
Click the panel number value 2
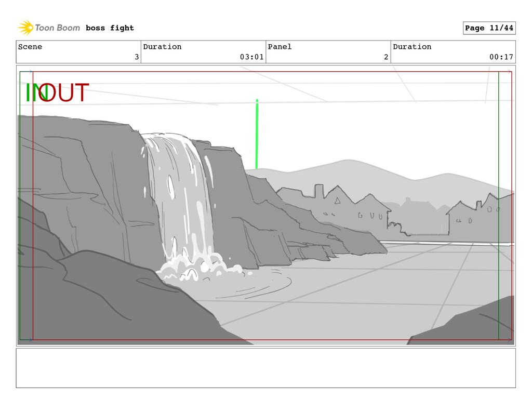tap(386, 57)
